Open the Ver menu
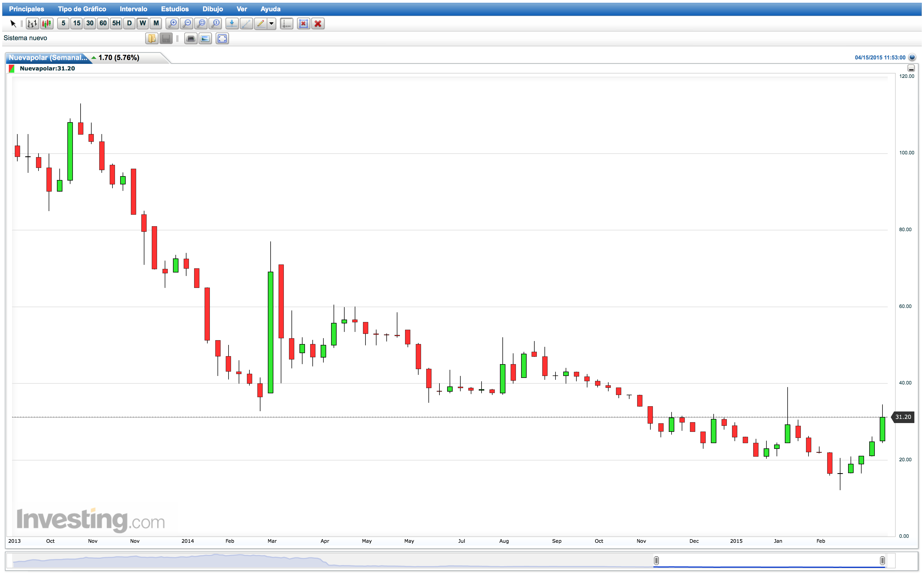 [242, 9]
